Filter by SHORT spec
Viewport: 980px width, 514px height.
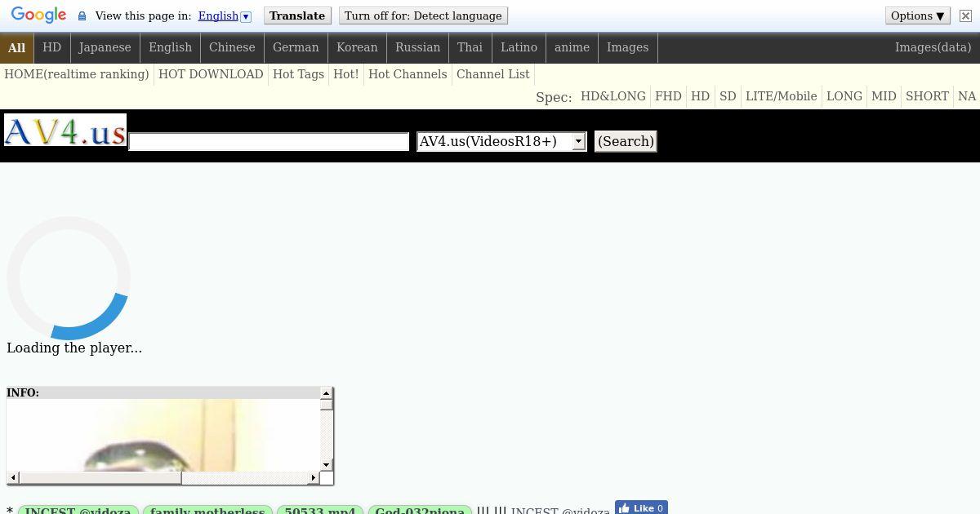point(927,96)
